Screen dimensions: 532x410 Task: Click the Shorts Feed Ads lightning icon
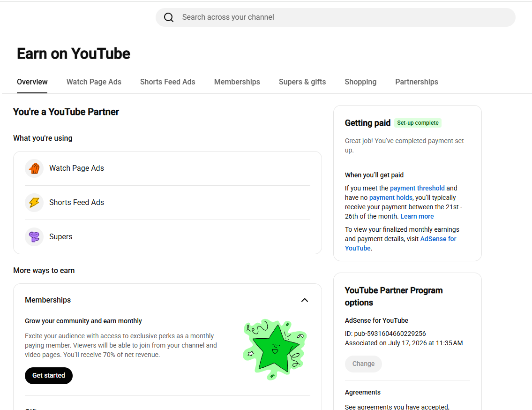(x=34, y=203)
